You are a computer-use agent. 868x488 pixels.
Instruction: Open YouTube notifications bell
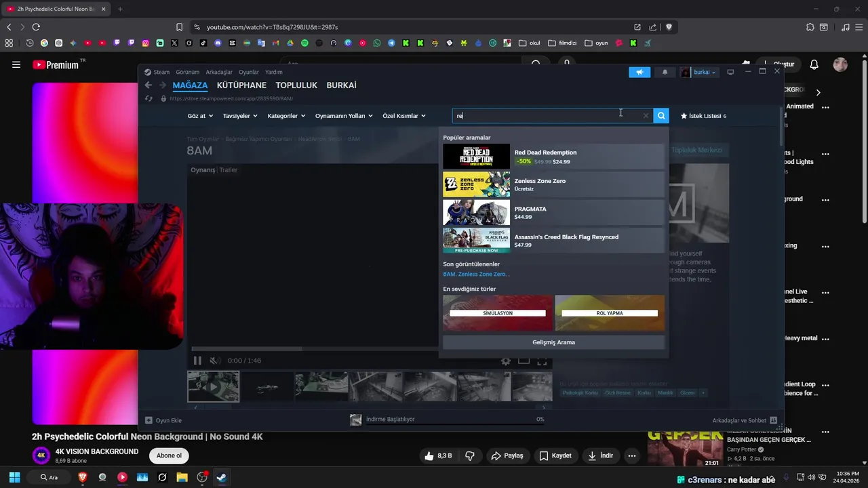click(x=814, y=65)
